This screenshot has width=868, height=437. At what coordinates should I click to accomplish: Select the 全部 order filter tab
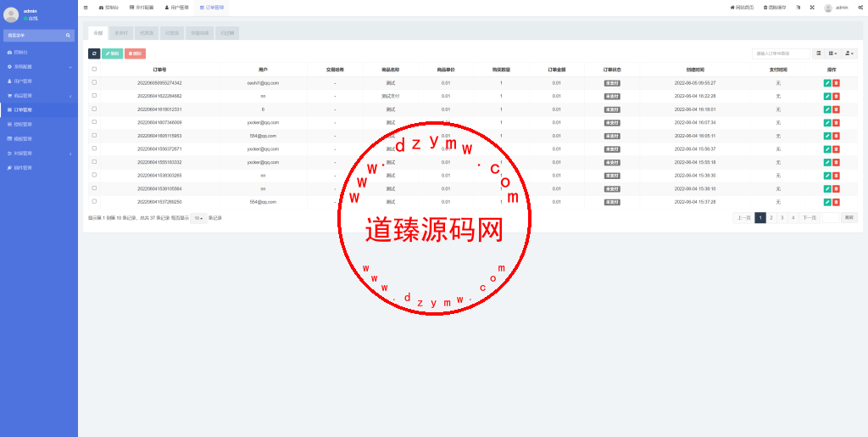coord(97,33)
